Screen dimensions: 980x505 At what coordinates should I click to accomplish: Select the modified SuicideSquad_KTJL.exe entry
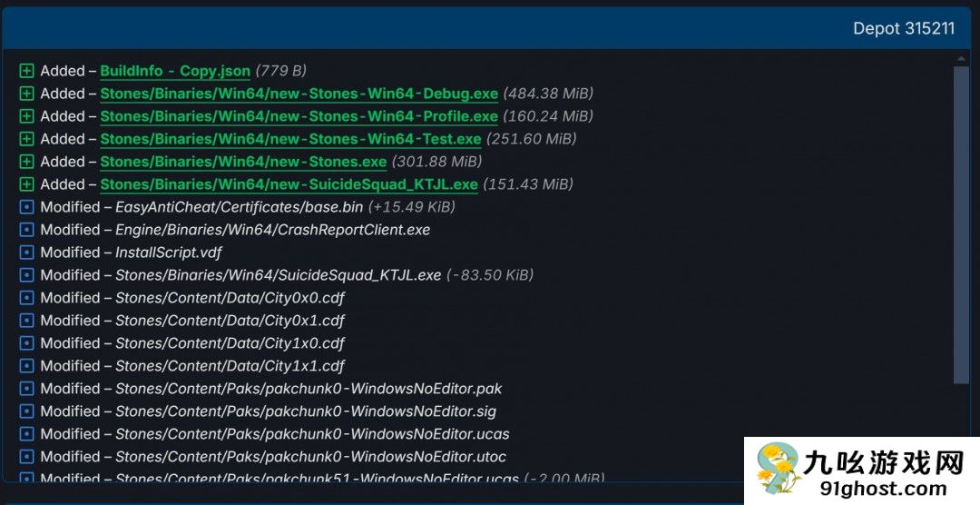click(x=278, y=275)
